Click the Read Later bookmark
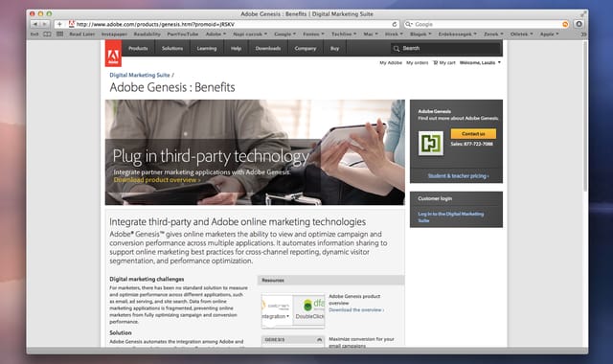 82,34
